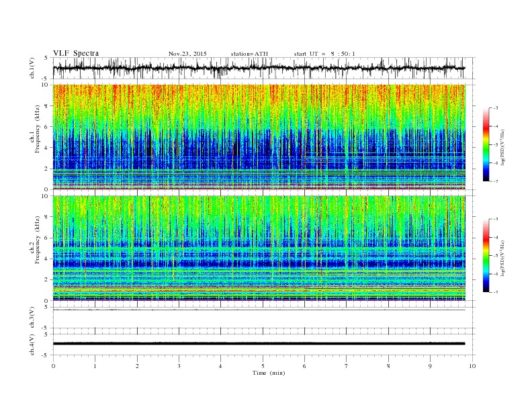Click the time axis tick label '0'
The image size is (532, 411).
click(53, 366)
